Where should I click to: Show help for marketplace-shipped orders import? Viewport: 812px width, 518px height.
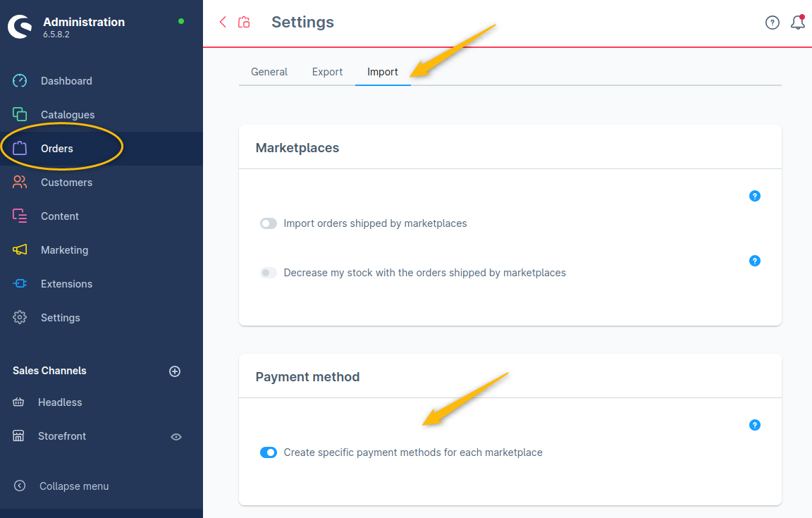pos(755,196)
